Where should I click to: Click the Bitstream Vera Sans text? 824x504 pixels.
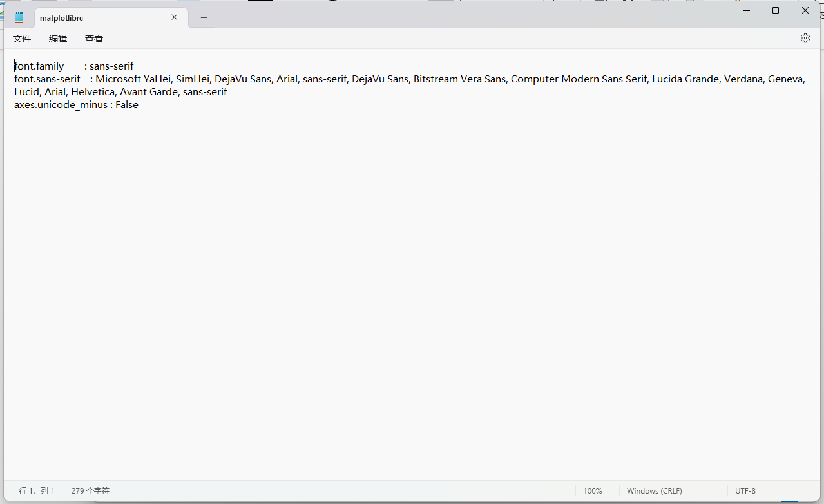(x=461, y=79)
